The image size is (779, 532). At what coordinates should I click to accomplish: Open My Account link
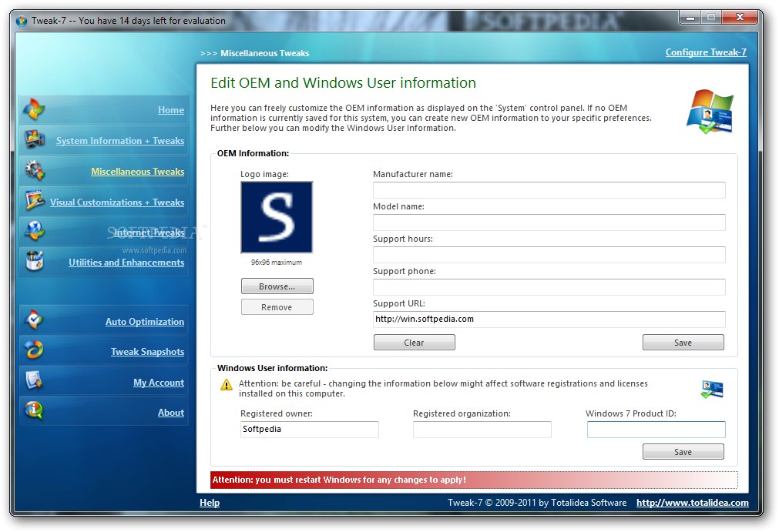point(159,383)
